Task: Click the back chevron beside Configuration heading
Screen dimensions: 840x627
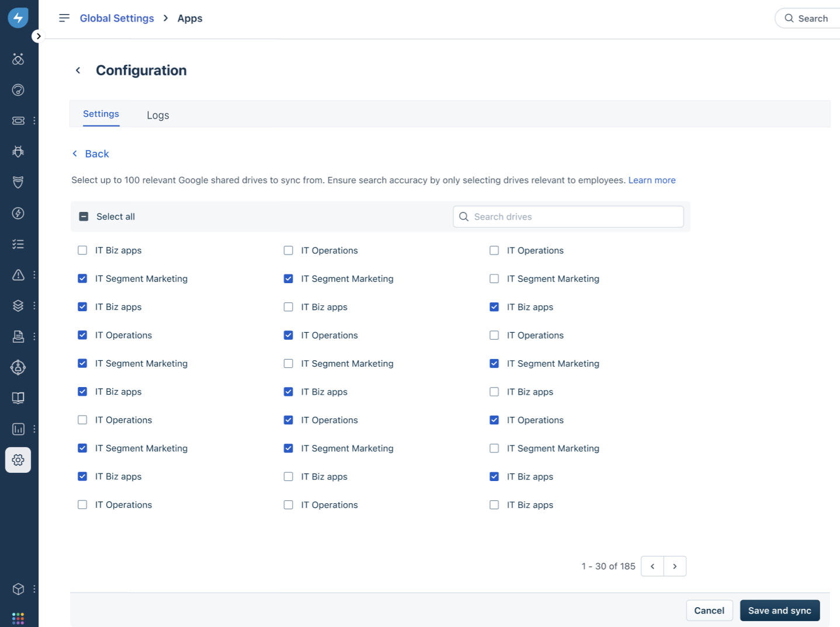Action: (78, 71)
